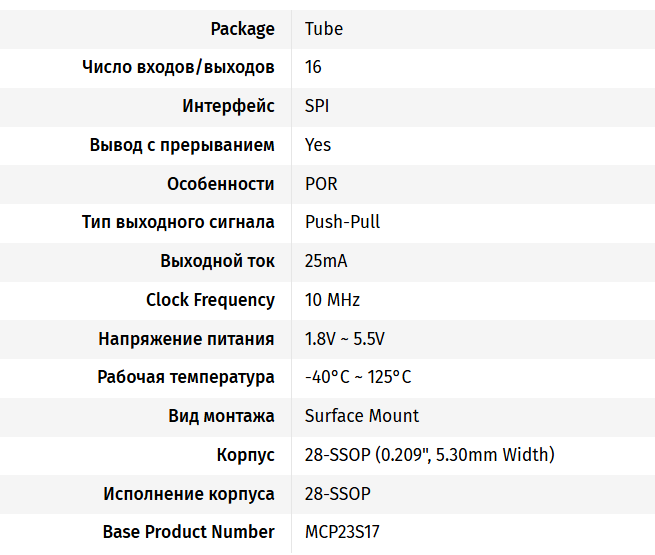Click the Выходной ток label

tap(217, 261)
